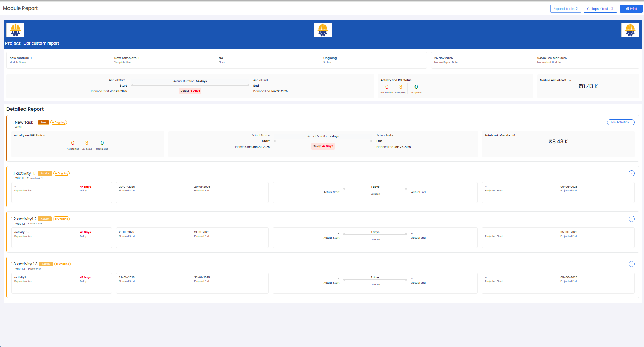Screen dimensions: 644x347
Task: Click the On-going count 3 in module status
Action: pos(401,87)
